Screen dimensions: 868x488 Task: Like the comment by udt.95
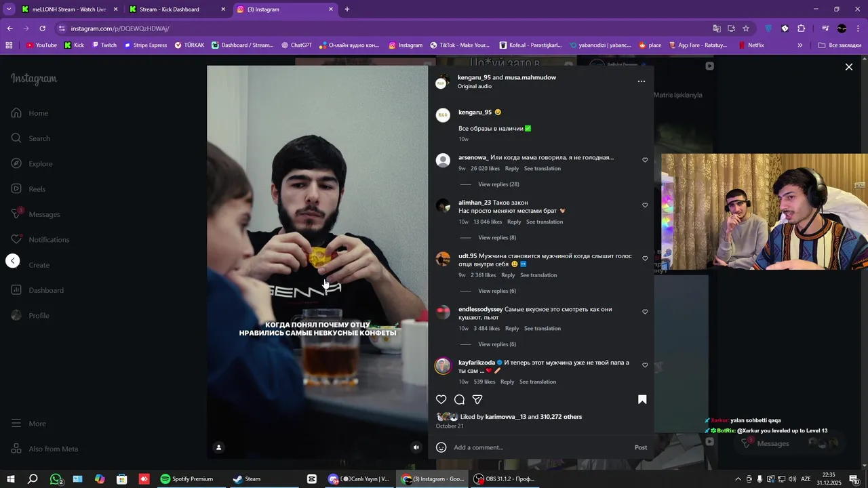(645, 259)
